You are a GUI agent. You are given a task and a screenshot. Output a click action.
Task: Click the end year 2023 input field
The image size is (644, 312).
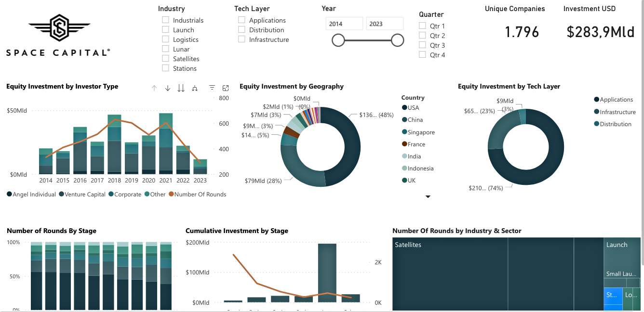coord(384,24)
